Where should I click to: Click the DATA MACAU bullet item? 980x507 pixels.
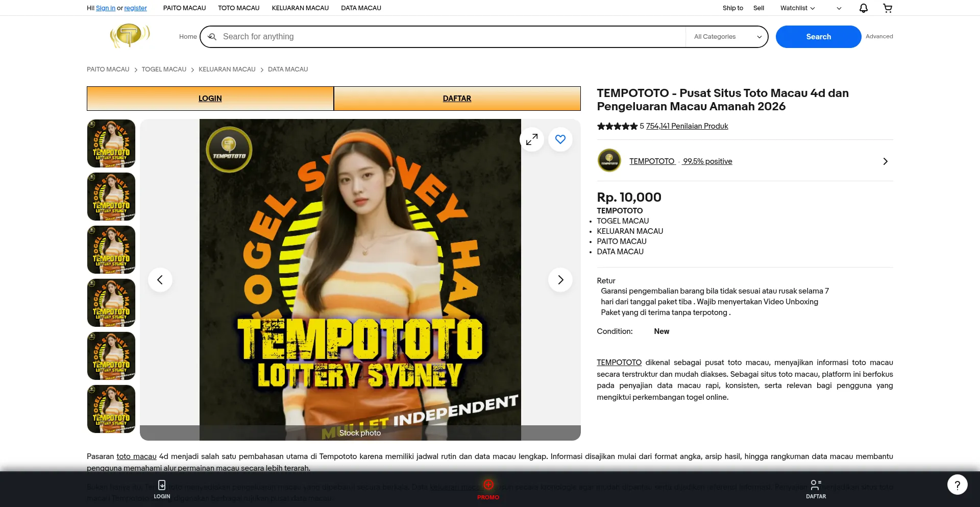coord(620,252)
